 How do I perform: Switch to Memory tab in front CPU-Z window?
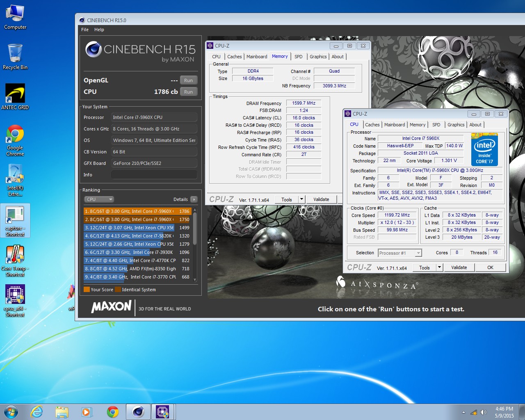(x=418, y=125)
